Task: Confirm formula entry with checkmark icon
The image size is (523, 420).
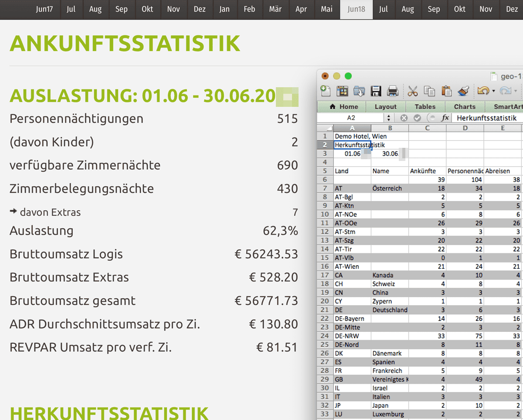Action: [x=417, y=118]
